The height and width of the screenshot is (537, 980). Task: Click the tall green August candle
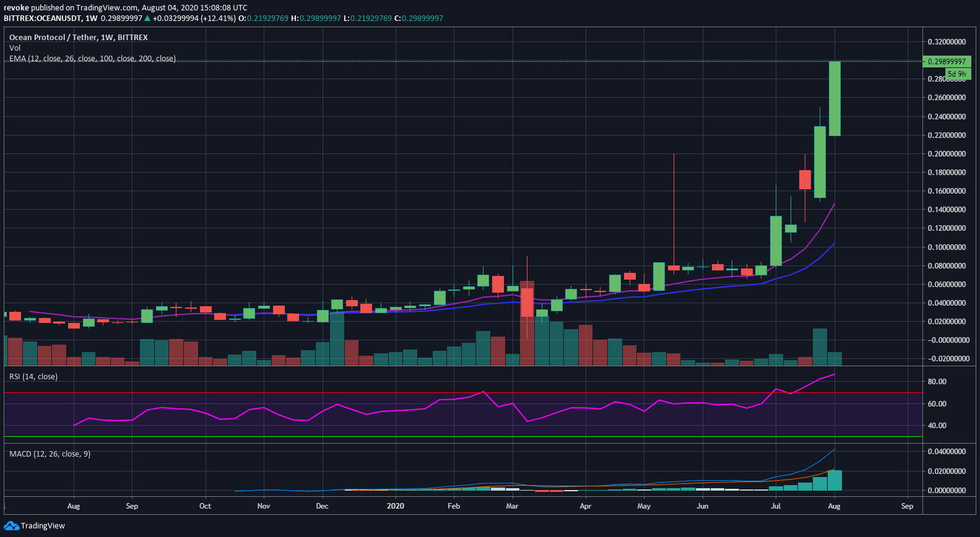coord(835,99)
